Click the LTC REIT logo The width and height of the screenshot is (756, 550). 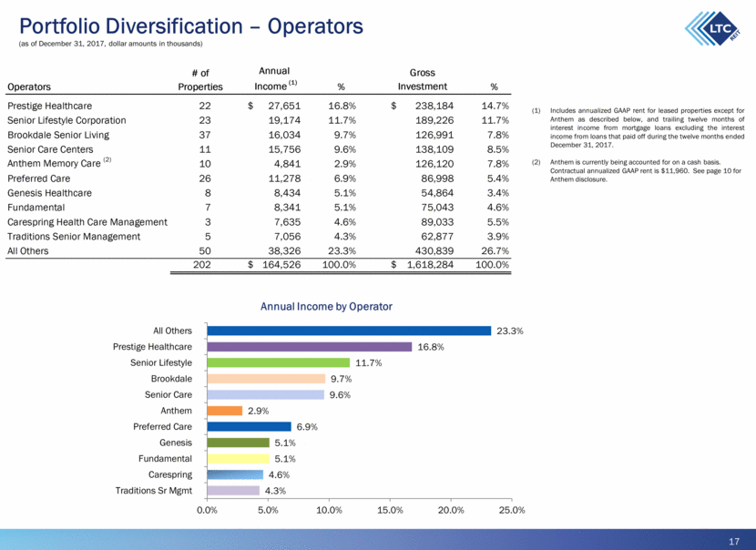point(712,28)
